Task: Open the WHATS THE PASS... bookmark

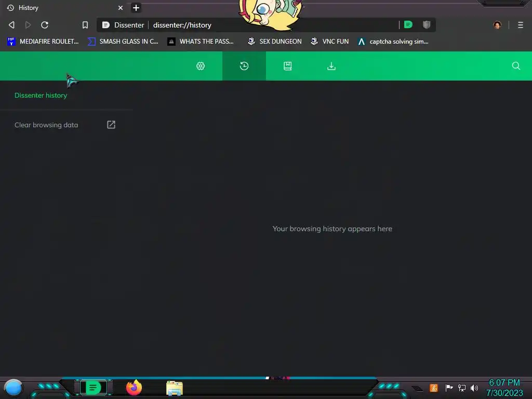Action: coord(201,42)
